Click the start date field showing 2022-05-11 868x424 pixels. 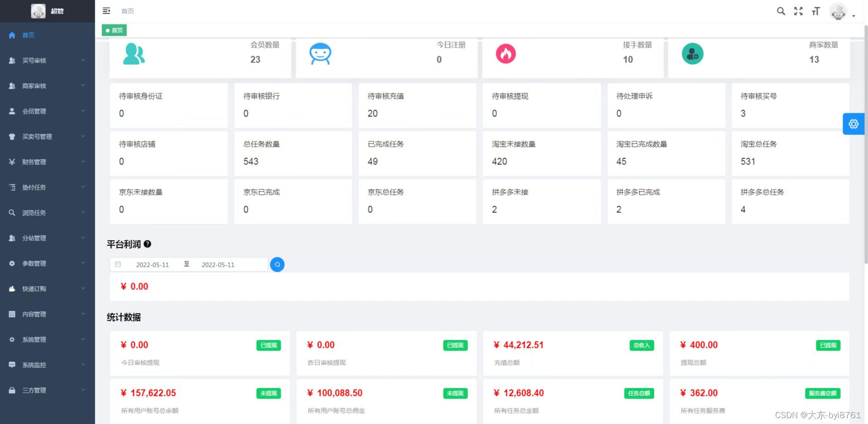pyautogui.click(x=153, y=264)
